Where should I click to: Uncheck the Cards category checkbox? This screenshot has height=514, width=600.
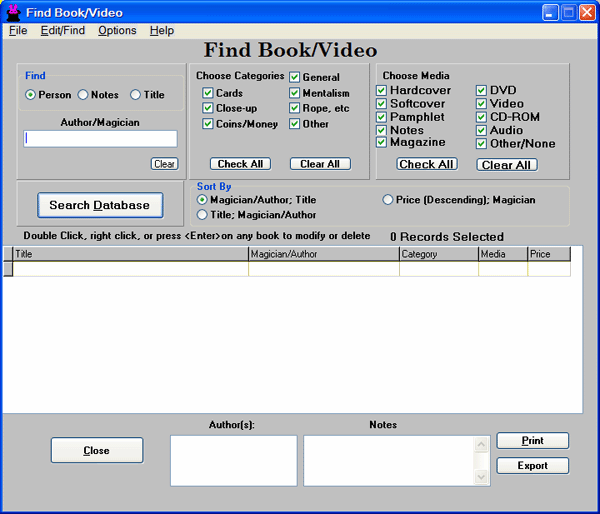(x=208, y=93)
